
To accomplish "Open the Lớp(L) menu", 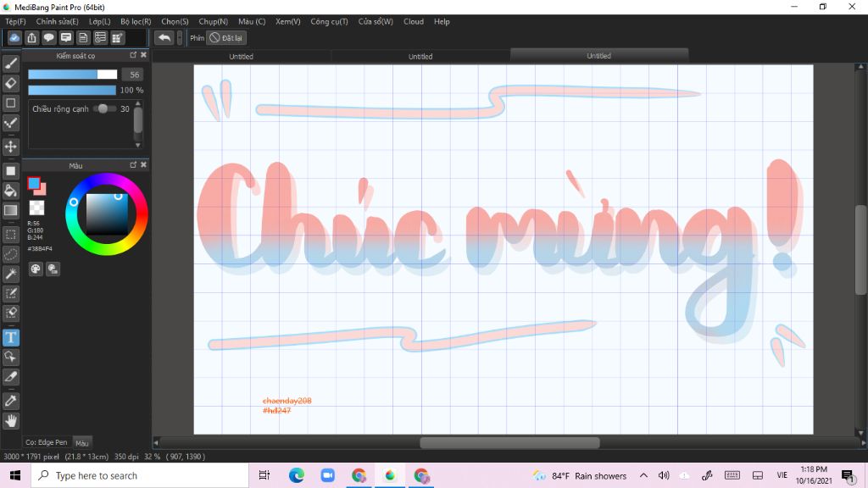I will 100,21.
